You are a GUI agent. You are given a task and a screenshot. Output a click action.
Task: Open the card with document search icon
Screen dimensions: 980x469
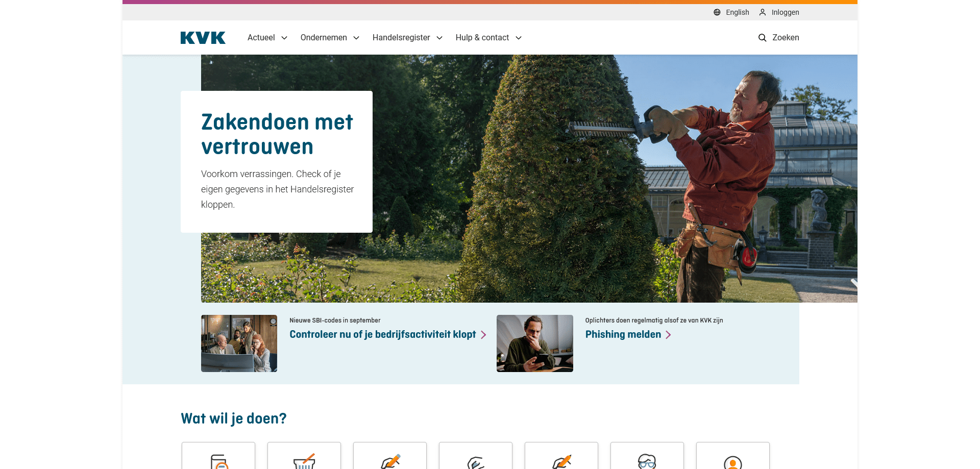218,456
